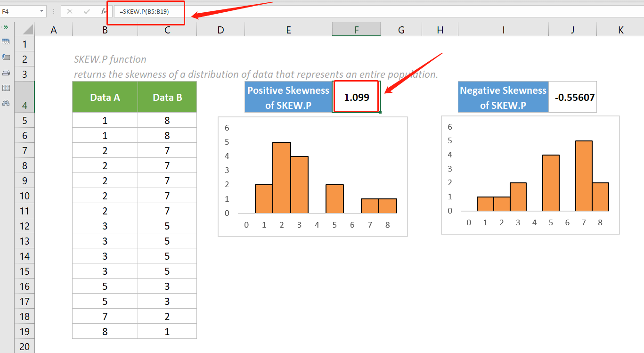The width and height of the screenshot is (644, 353).
Task: Click the cell showing 1.099 skewness
Action: coord(356,96)
